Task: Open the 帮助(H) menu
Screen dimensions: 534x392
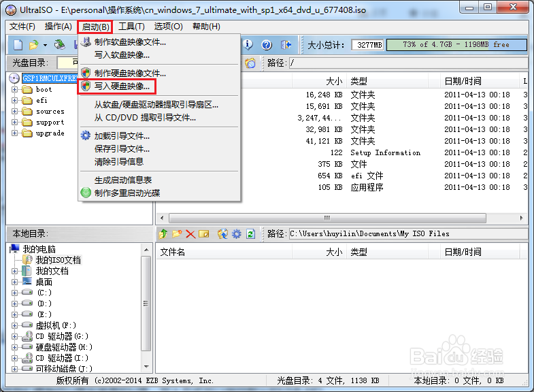Action: tap(206, 27)
